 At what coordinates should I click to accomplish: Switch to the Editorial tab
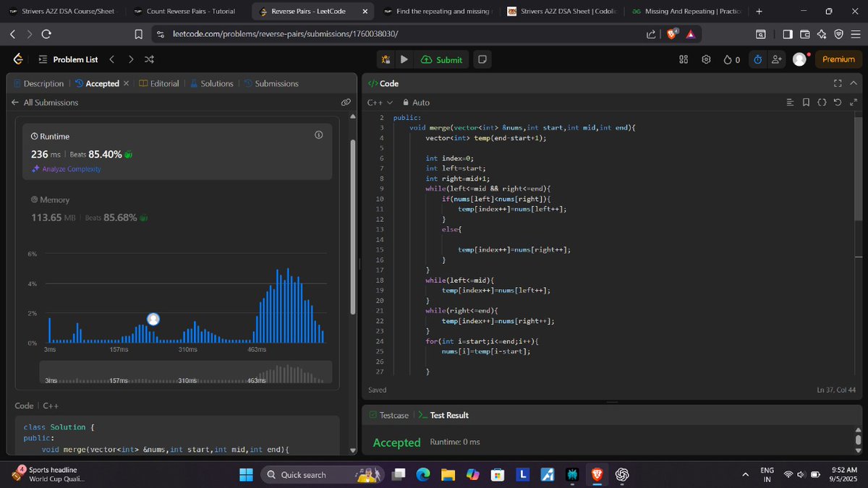(x=159, y=84)
